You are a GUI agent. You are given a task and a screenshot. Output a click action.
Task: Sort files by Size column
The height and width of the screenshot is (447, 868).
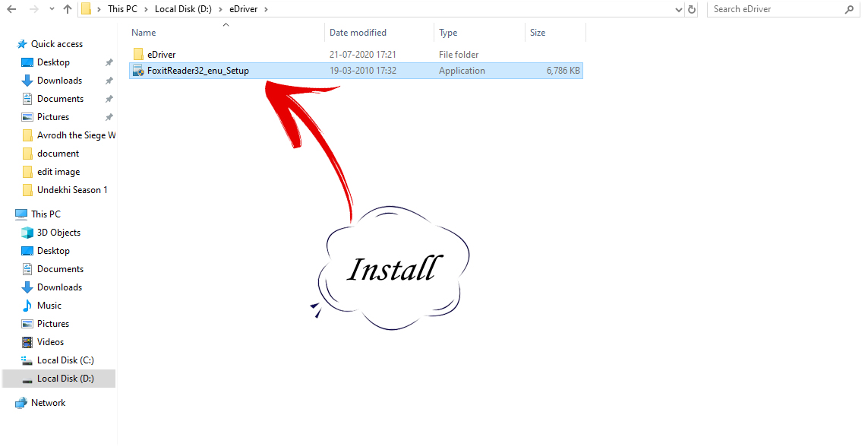tap(538, 33)
